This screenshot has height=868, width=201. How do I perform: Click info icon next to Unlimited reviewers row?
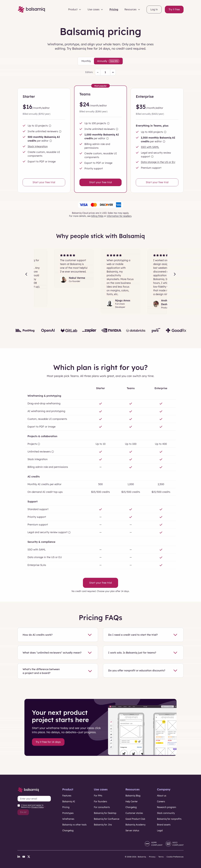(x=53, y=452)
